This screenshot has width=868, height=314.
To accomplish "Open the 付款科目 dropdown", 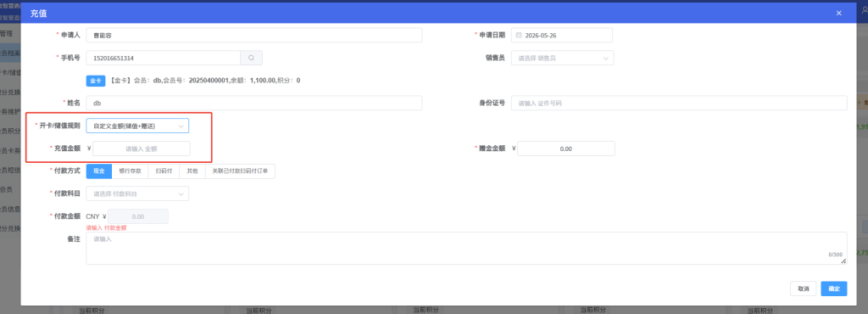I will [137, 193].
